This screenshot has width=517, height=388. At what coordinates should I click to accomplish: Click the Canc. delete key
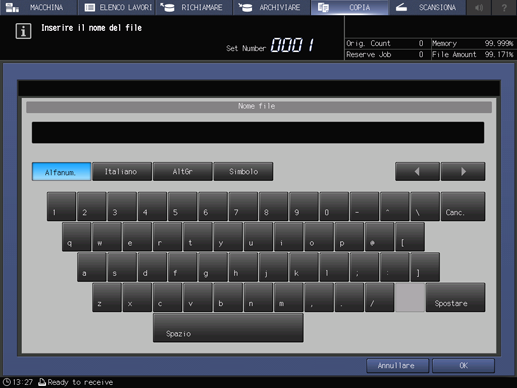click(463, 206)
